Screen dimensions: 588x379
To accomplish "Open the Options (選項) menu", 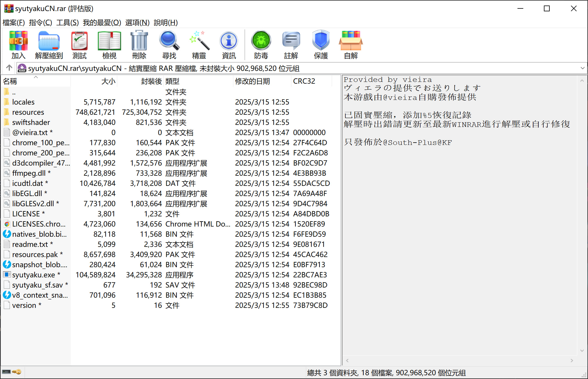I will [x=137, y=23].
